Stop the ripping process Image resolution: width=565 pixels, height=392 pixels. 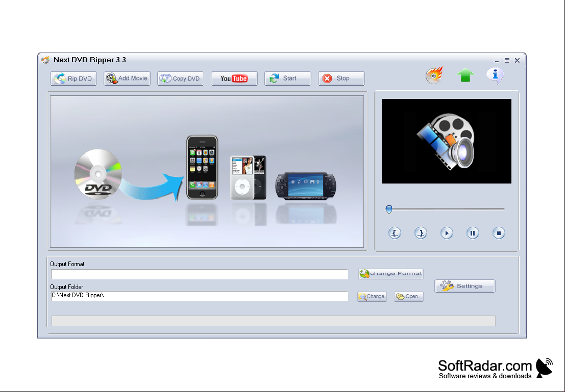[x=341, y=79]
